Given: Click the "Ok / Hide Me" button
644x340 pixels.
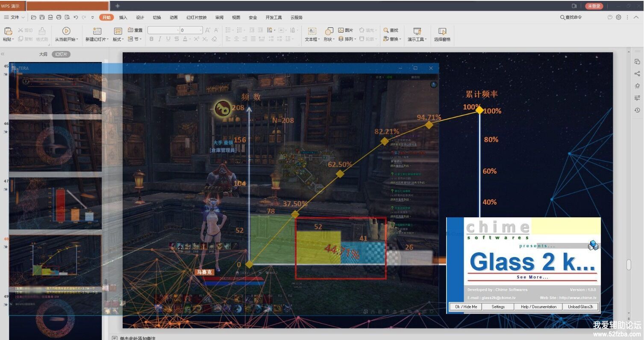Looking at the screenshot, I should click(x=466, y=307).
